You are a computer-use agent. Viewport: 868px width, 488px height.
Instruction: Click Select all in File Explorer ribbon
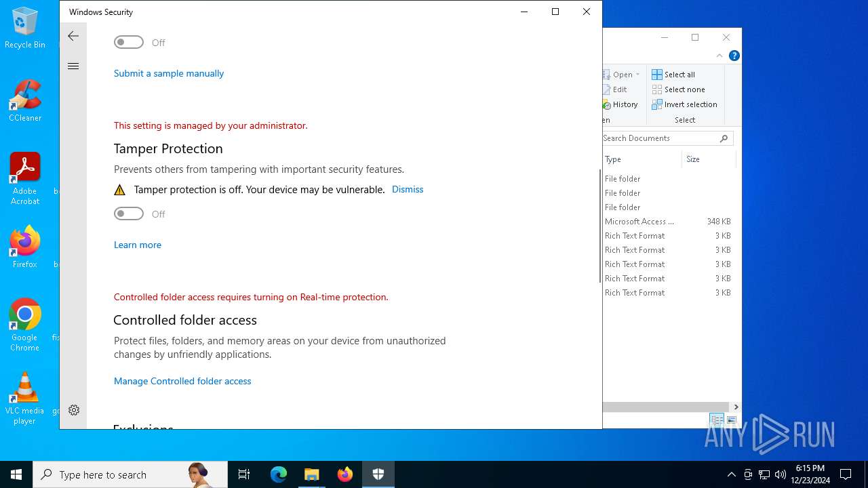pos(673,75)
